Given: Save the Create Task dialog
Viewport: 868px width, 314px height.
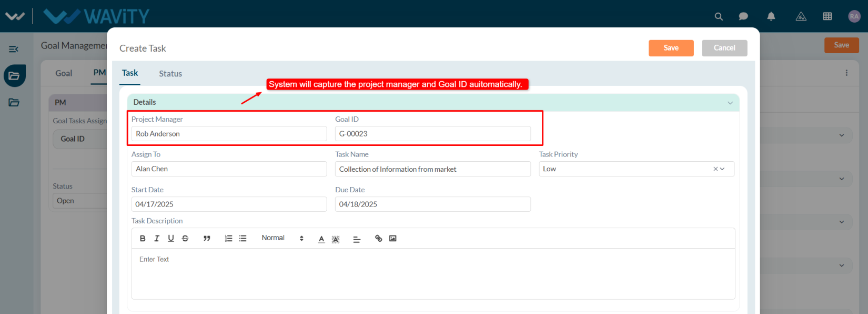Looking at the screenshot, I should tap(671, 48).
